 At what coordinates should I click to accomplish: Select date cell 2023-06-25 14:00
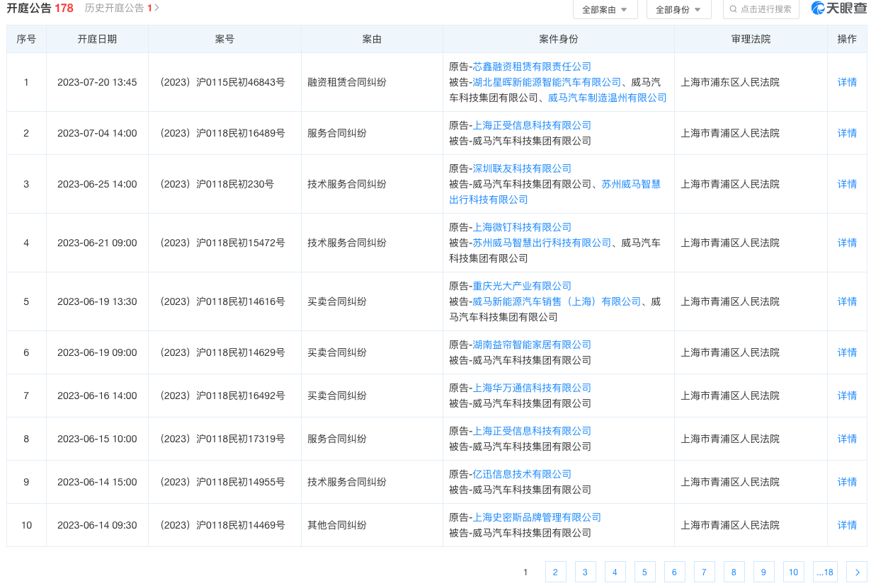tap(97, 184)
